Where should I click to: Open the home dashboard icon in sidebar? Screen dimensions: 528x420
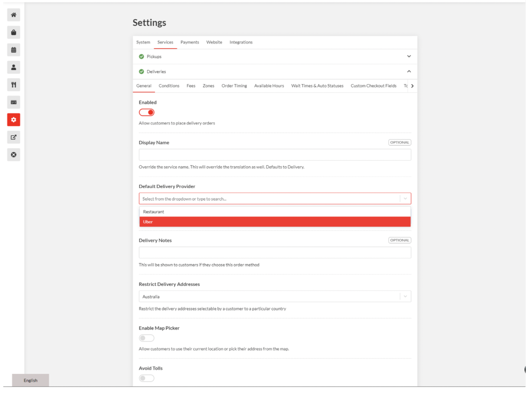click(x=13, y=15)
